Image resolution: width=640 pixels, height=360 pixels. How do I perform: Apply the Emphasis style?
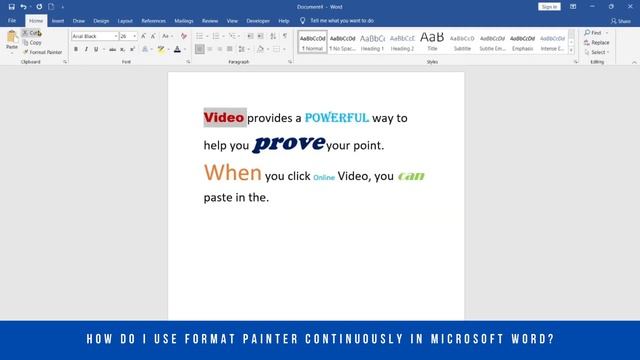[522, 42]
